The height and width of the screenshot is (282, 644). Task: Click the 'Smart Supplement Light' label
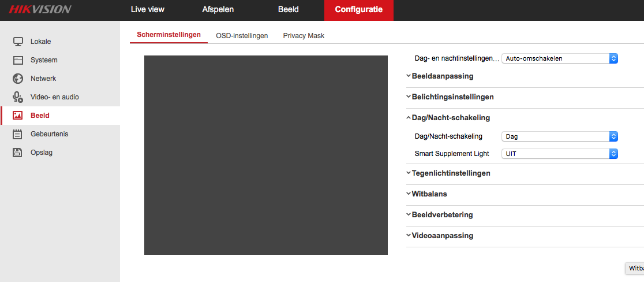pos(452,154)
